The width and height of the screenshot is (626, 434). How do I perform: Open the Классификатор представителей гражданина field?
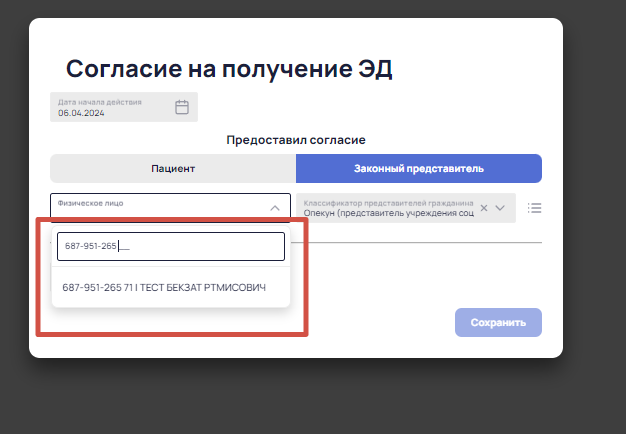(406, 208)
